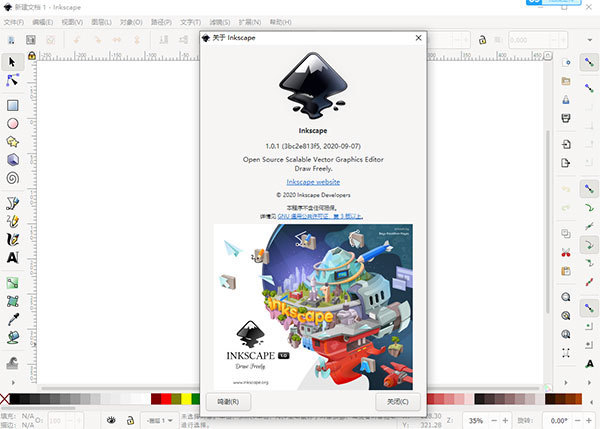Screen dimensions: 600x429
Task: Click the Print document icon
Action: (566, 118)
